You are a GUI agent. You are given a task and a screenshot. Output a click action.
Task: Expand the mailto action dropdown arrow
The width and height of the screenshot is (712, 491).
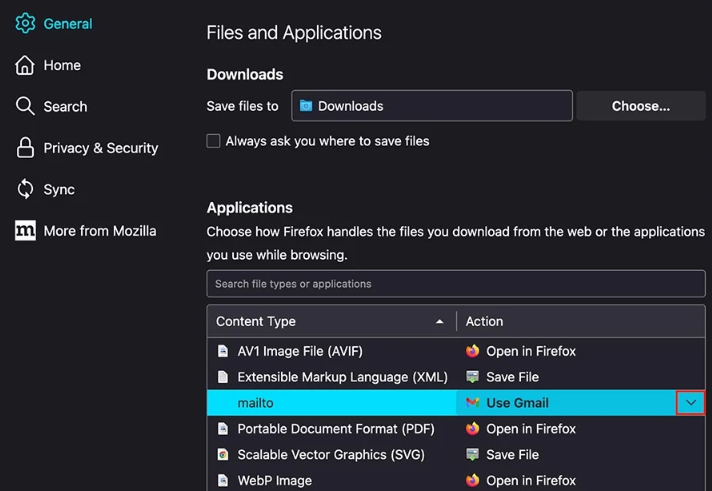(690, 403)
